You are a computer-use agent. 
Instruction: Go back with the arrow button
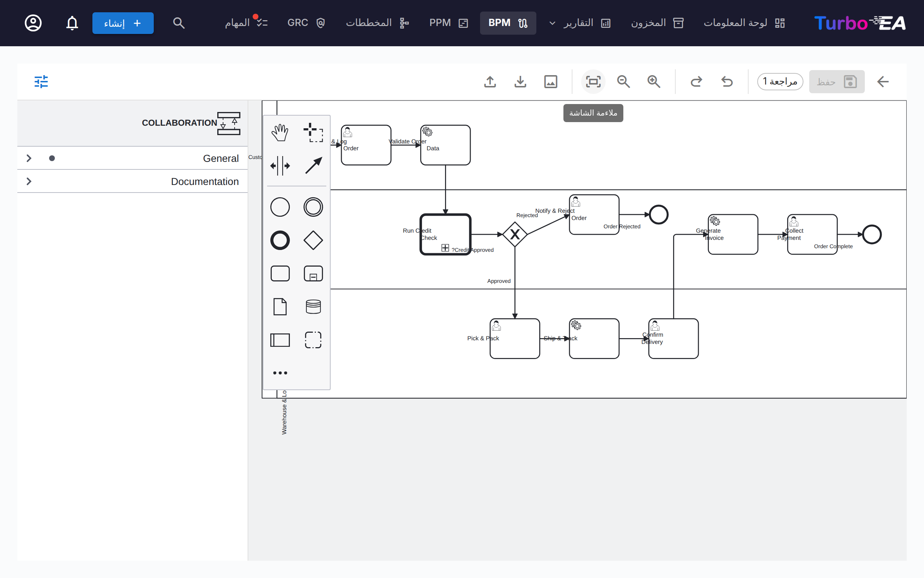click(883, 81)
